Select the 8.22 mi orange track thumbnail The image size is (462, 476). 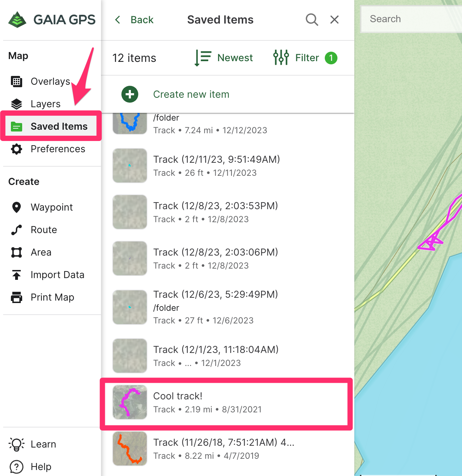(130, 449)
